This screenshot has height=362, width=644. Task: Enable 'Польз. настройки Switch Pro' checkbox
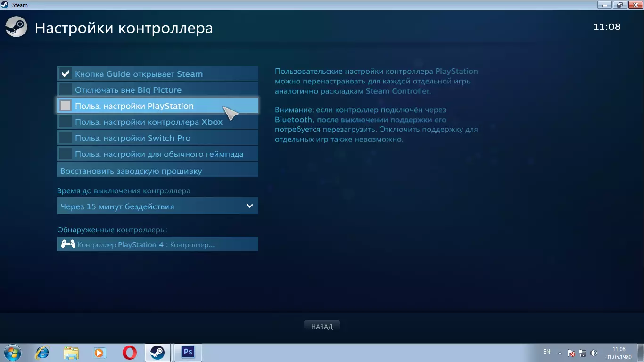66,138
